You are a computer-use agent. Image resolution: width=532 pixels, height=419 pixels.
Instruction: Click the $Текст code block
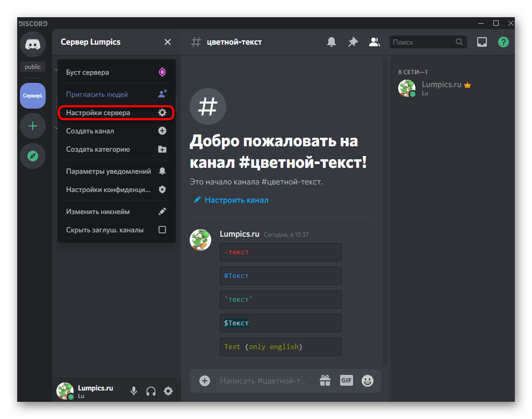(x=281, y=323)
